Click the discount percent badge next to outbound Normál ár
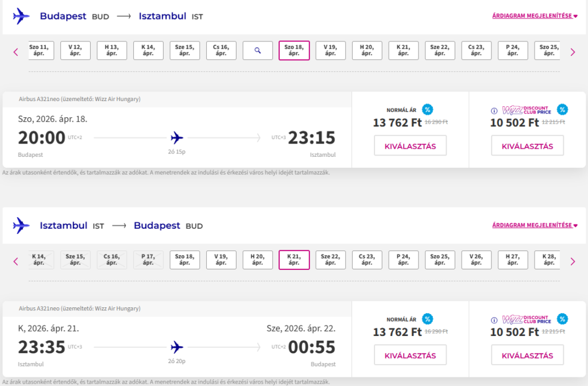The height and width of the screenshot is (386, 588). click(x=427, y=110)
